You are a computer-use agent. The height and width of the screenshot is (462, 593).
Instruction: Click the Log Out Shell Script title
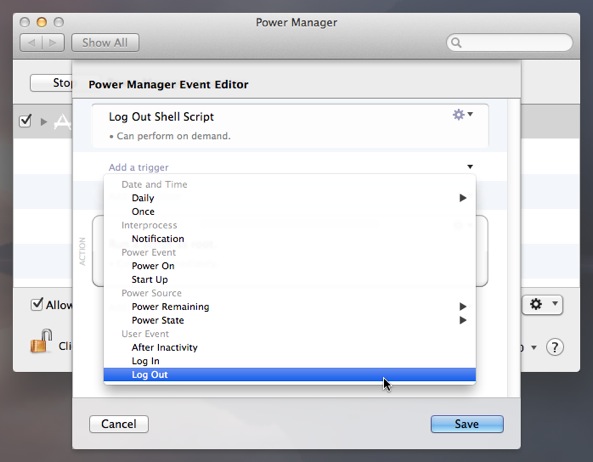(161, 117)
